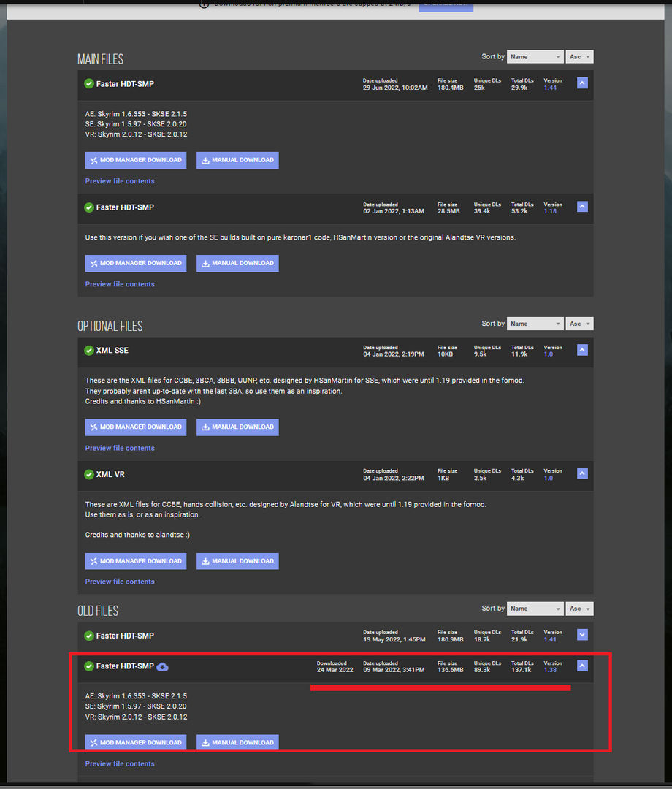This screenshot has width=672, height=789.
Task: Click Downloaded date 24 Mar 2022
Action: click(x=335, y=670)
